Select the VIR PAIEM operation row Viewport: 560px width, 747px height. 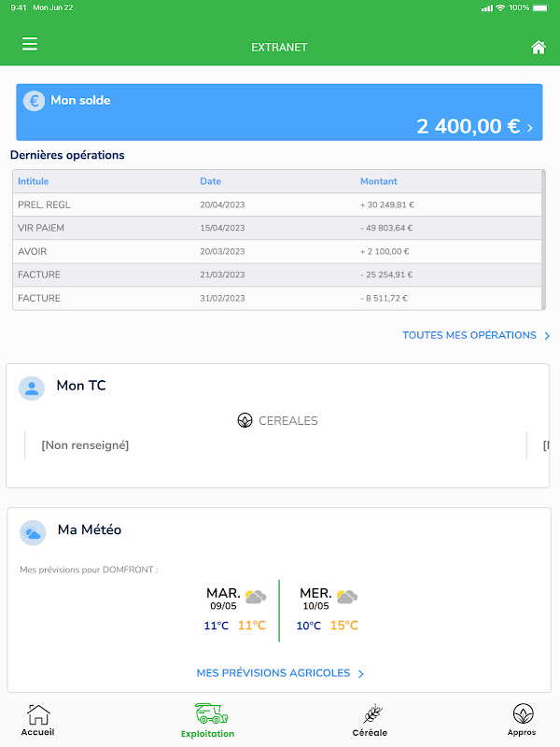pyautogui.click(x=277, y=228)
